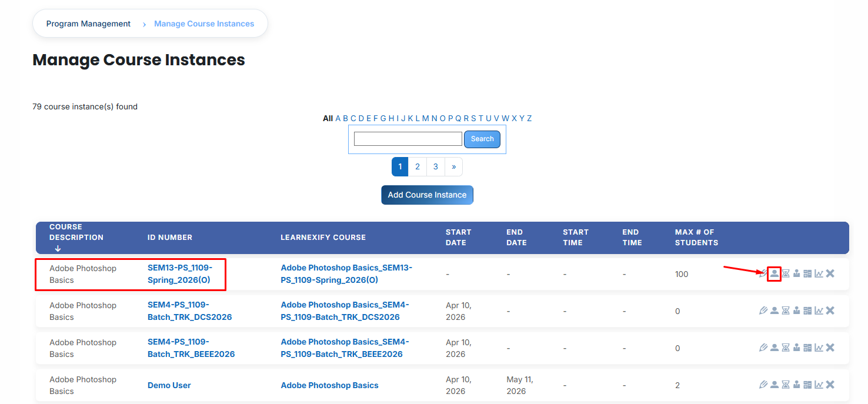Screen dimensions: 868x404
Task: Click the May 11, 2026 end date cell
Action: (519, 385)
